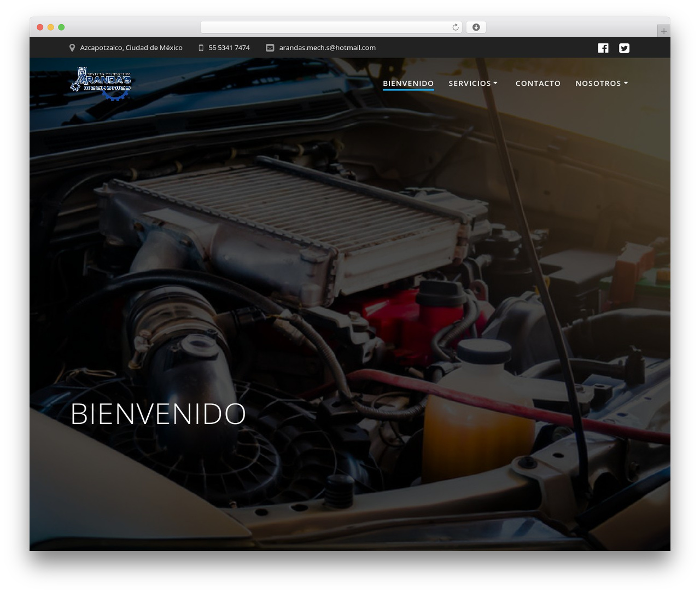Reload the page in the browser

pyautogui.click(x=456, y=27)
